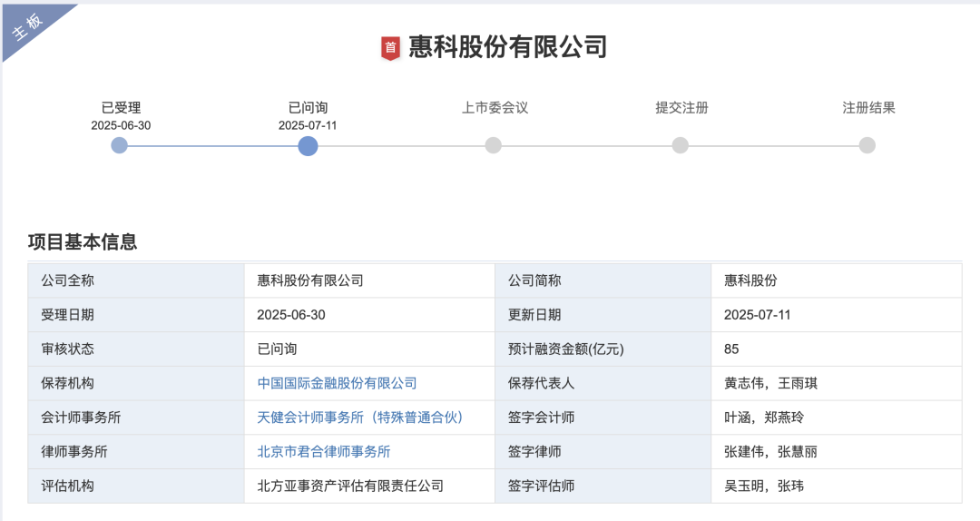
Task: Open the 中国国际金融股份有限公司 link
Action: click(337, 383)
